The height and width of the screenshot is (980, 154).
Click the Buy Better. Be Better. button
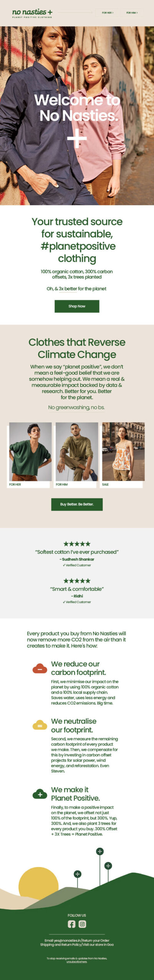pos(77,504)
